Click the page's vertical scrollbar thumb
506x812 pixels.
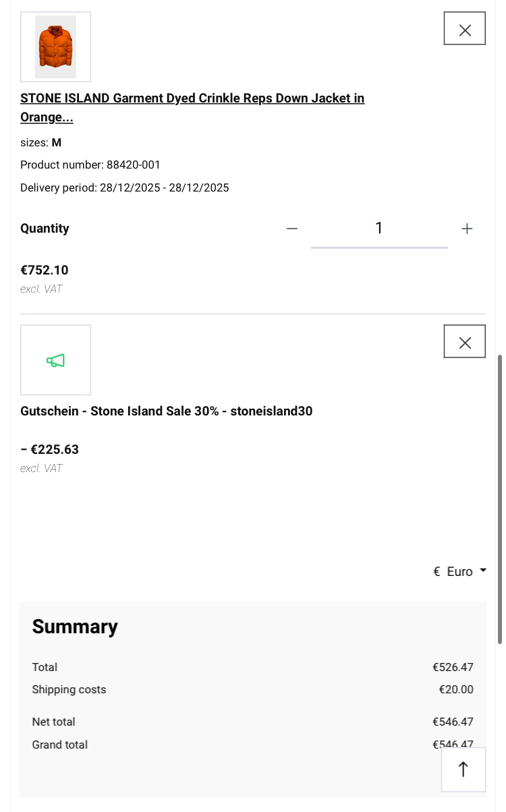pos(499,499)
